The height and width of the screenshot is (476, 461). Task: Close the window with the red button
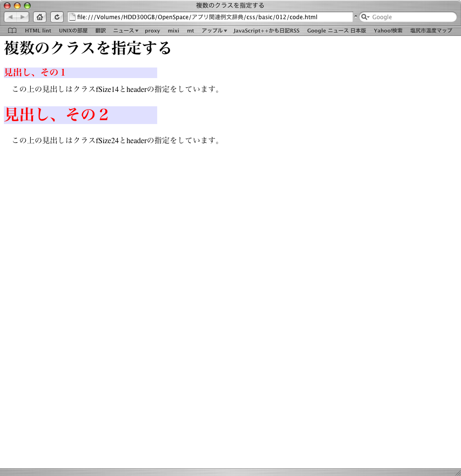coord(7,6)
